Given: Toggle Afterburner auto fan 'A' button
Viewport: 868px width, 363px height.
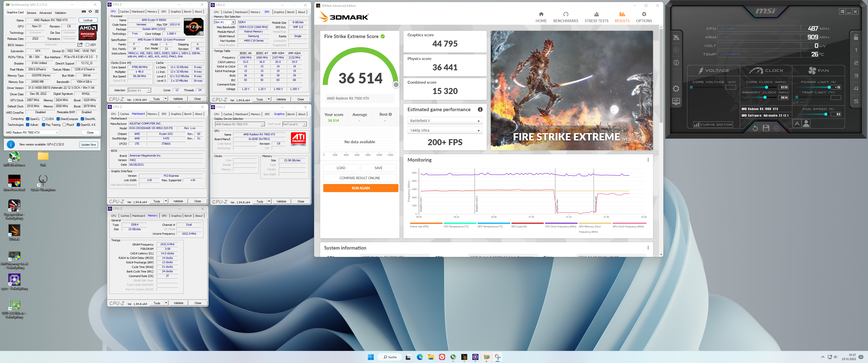Looking at the screenshot, I should 797,124.
